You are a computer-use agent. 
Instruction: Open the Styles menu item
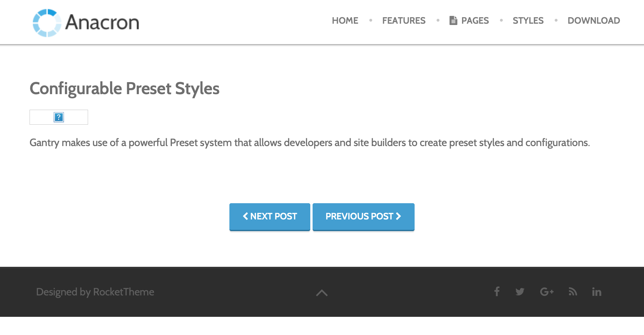(x=528, y=20)
